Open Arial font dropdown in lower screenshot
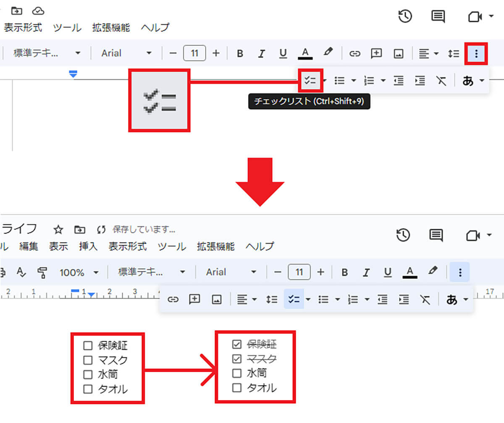The image size is (504, 423). point(231,272)
